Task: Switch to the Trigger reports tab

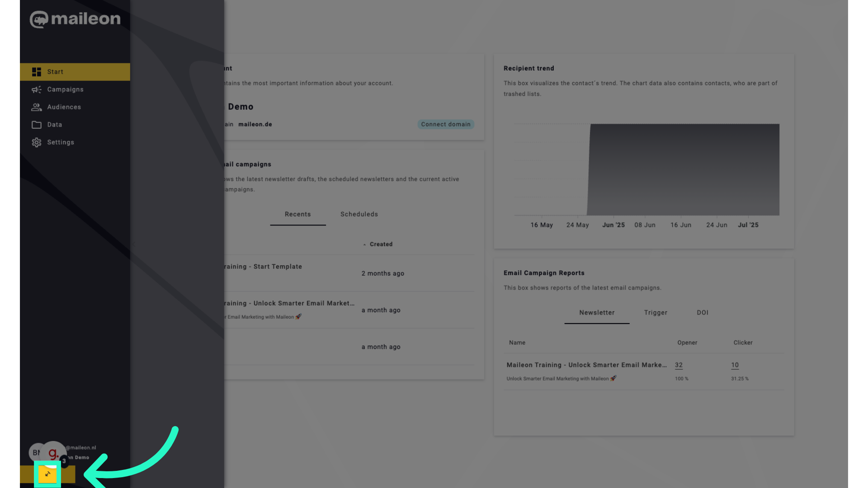Action: click(x=656, y=313)
